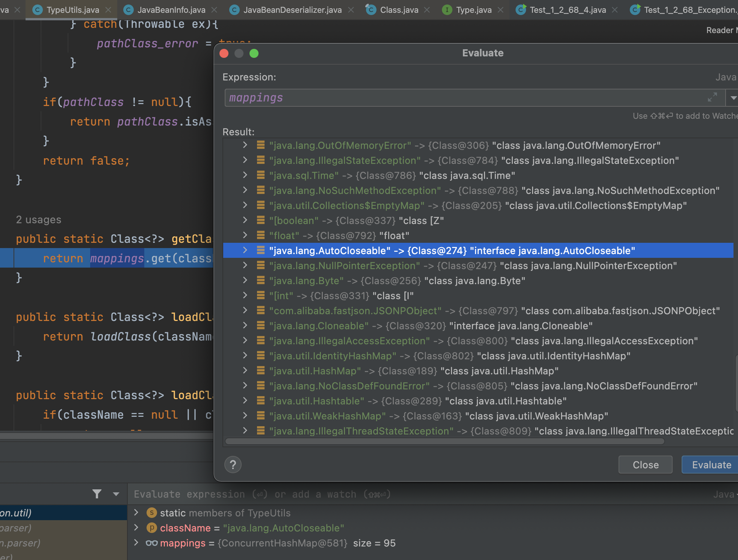Switch to the Class.java tab

click(399, 10)
